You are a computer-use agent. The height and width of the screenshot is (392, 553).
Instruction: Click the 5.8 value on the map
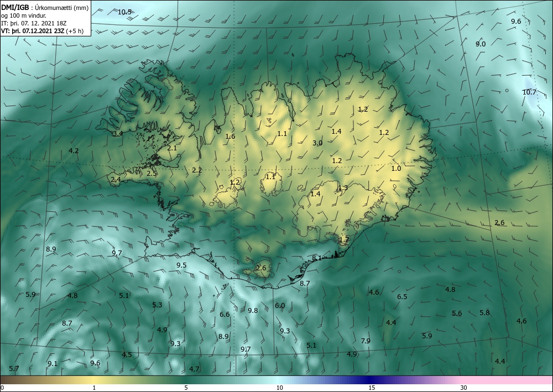484,313
